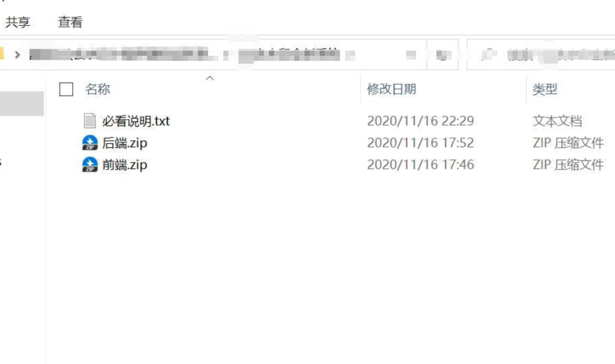
Task: Click the yellow folder icon in address bar
Action: coord(2,54)
